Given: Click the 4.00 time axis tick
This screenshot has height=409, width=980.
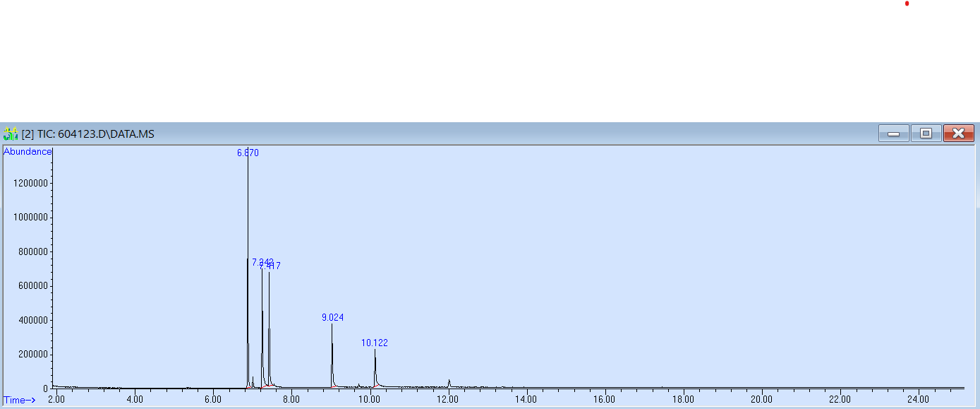Looking at the screenshot, I should point(135,400).
